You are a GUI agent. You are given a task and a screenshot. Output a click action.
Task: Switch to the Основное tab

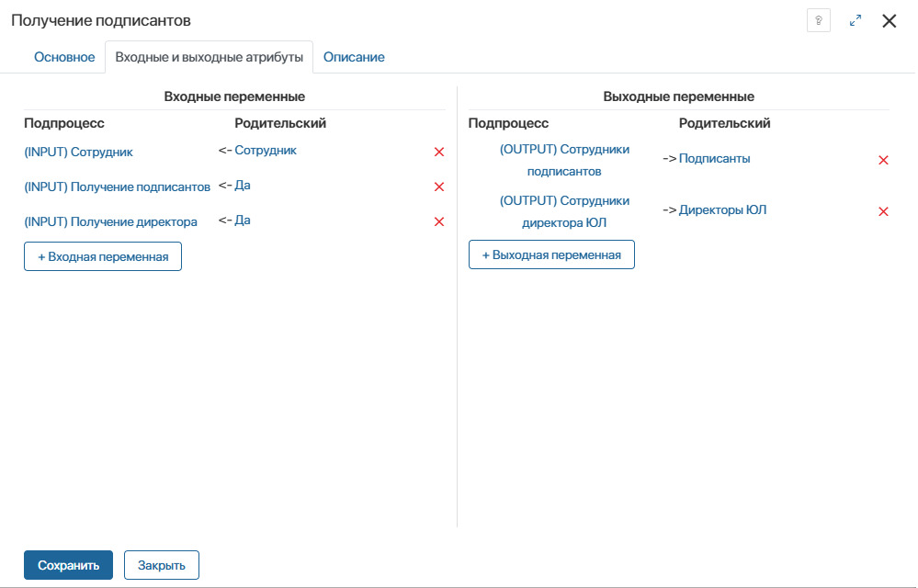tap(64, 57)
